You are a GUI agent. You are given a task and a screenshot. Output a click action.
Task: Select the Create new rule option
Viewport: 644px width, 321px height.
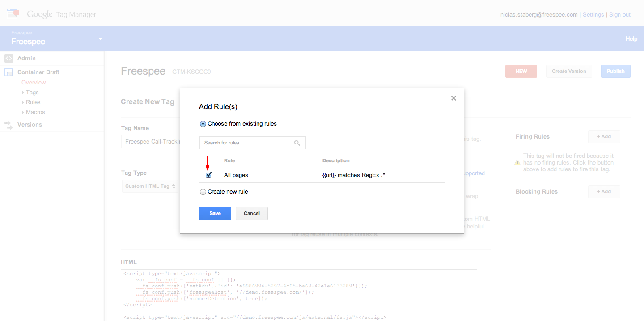203,192
